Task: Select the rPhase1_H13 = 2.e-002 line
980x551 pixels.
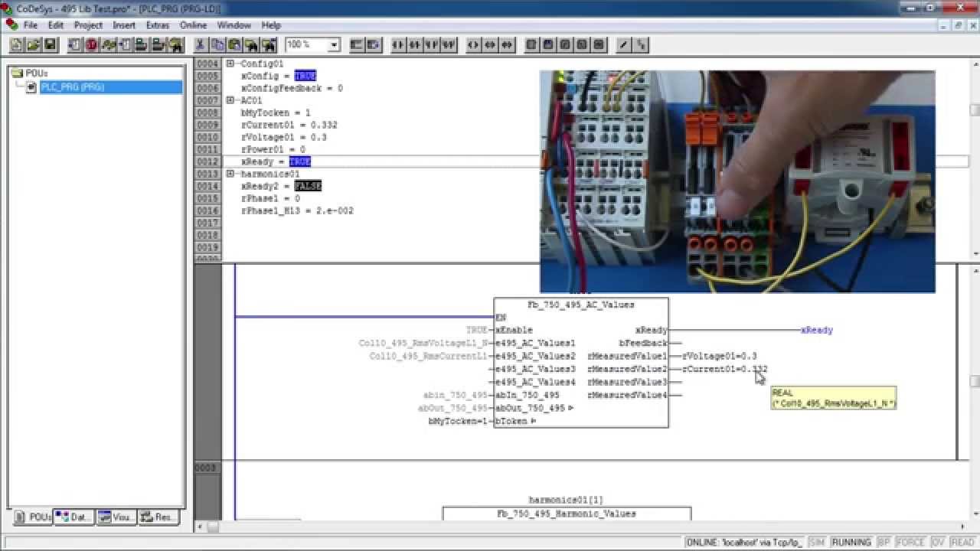Action: point(297,210)
